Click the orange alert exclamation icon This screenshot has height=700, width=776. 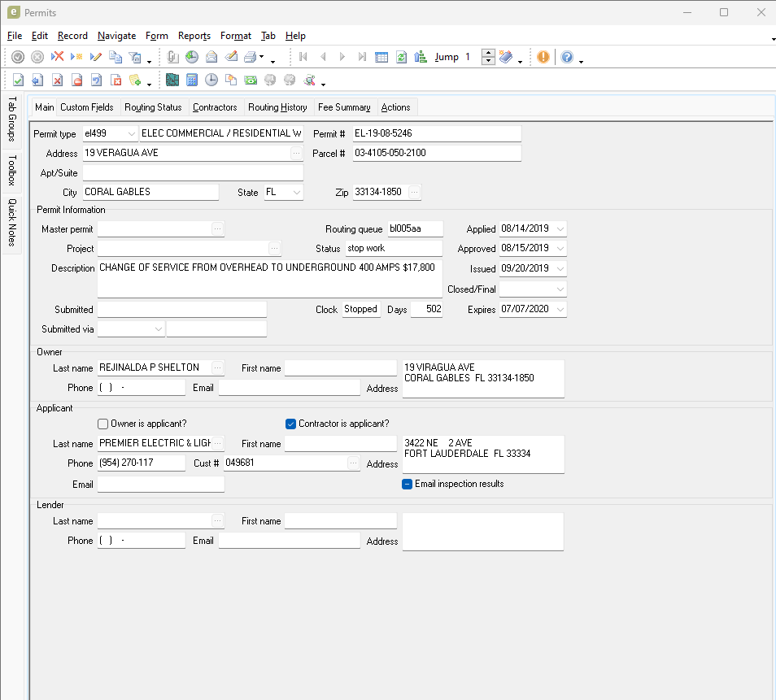tap(543, 57)
